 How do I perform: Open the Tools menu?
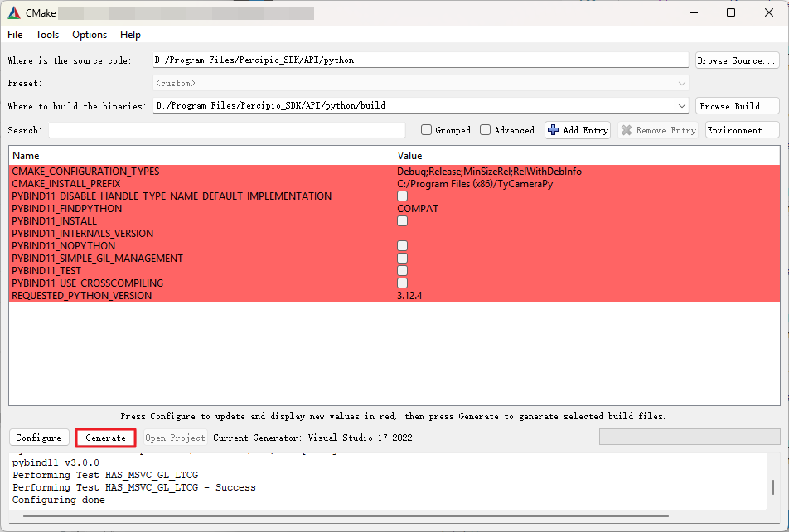(x=47, y=35)
